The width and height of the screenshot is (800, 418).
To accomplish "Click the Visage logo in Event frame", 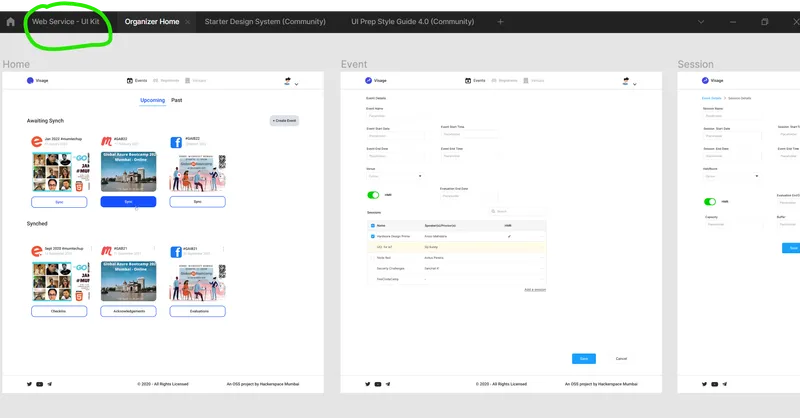I will click(x=370, y=81).
